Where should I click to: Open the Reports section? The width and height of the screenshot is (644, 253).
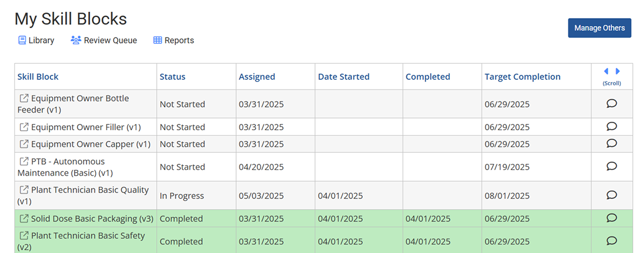[x=173, y=40]
